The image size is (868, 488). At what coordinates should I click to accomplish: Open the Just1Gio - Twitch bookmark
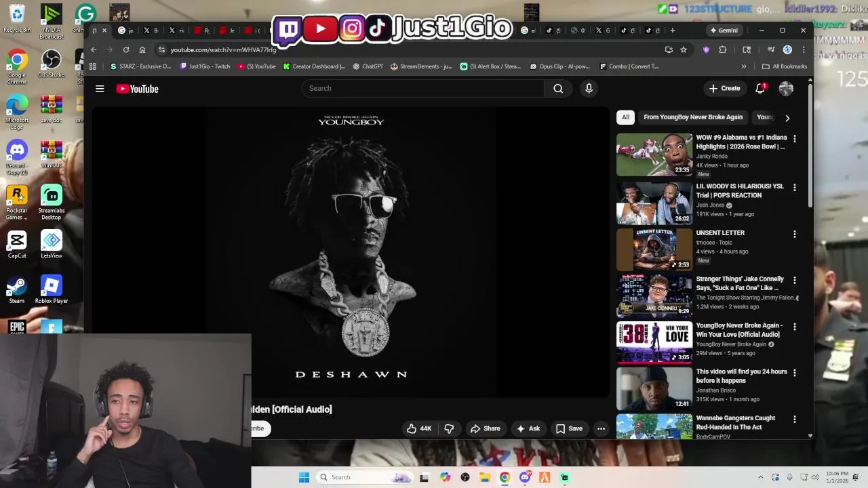(x=205, y=66)
